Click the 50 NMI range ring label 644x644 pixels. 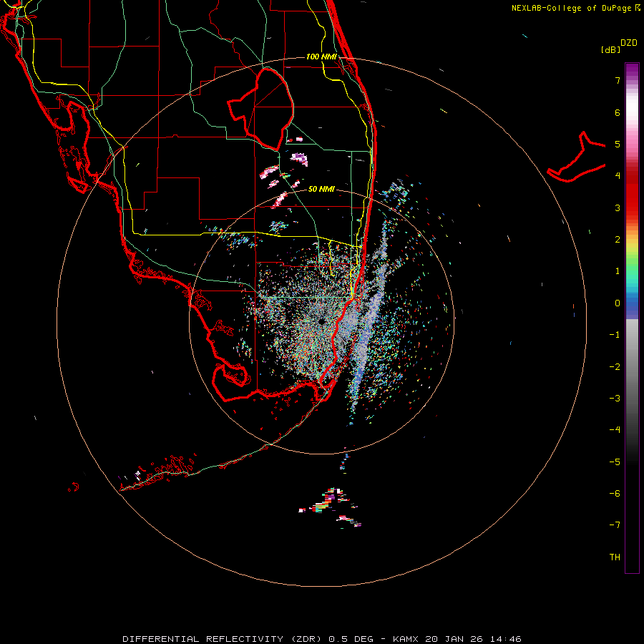pyautogui.click(x=321, y=189)
